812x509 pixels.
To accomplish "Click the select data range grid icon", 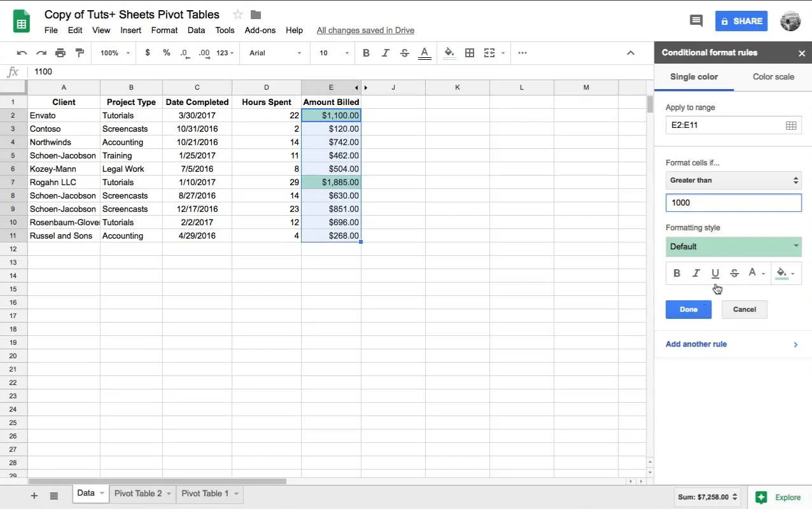I will [x=791, y=125].
